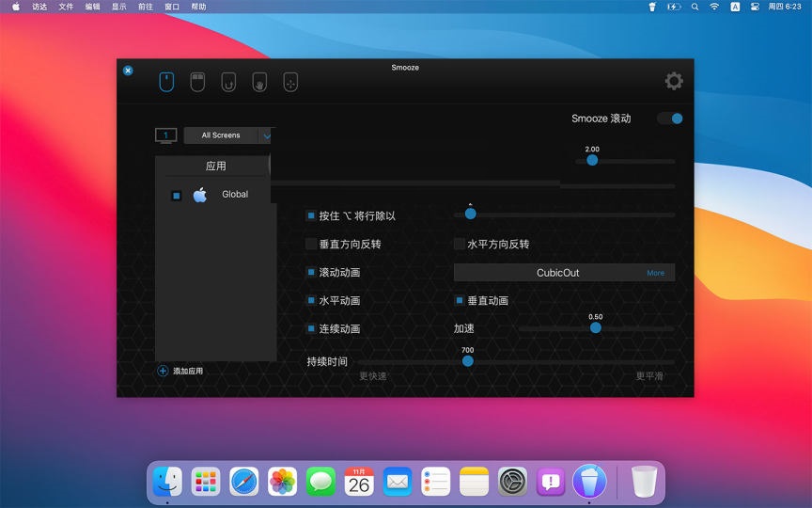The height and width of the screenshot is (508, 812).
Task: Click the input source A icon
Action: pos(735,7)
